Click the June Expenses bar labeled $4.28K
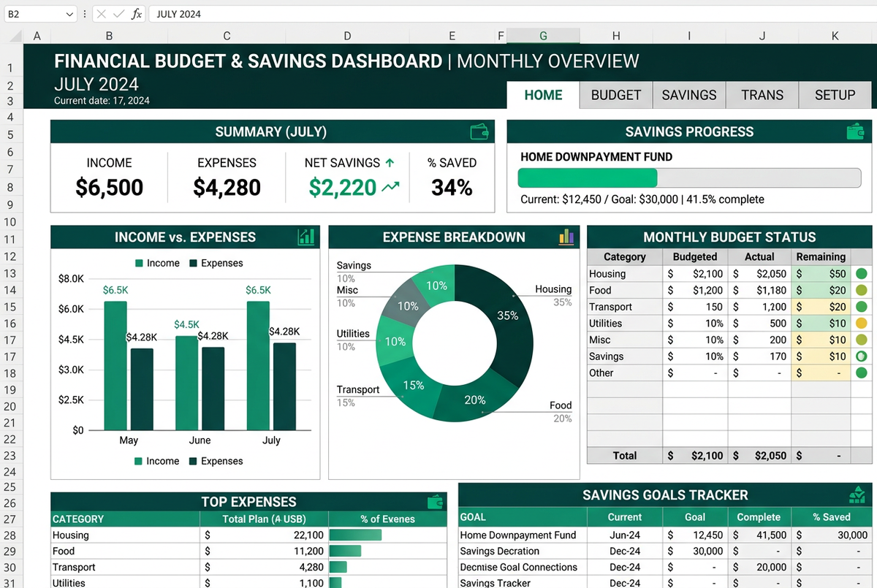 click(213, 388)
